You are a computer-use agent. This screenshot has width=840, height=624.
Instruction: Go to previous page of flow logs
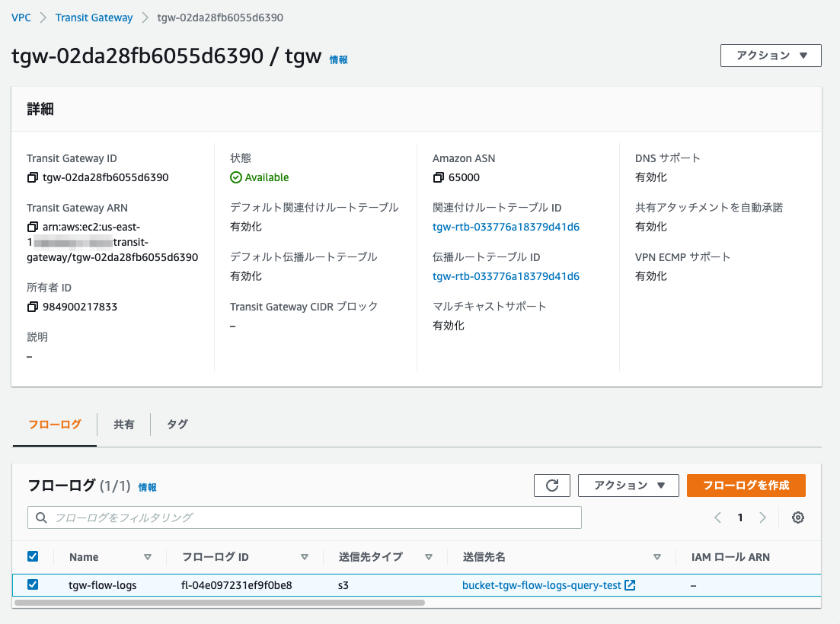[x=718, y=517]
